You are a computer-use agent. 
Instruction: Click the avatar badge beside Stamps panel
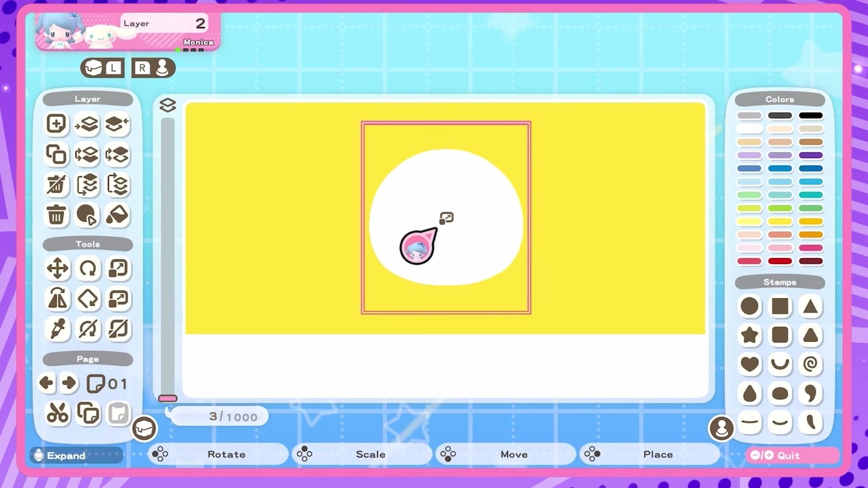click(722, 428)
